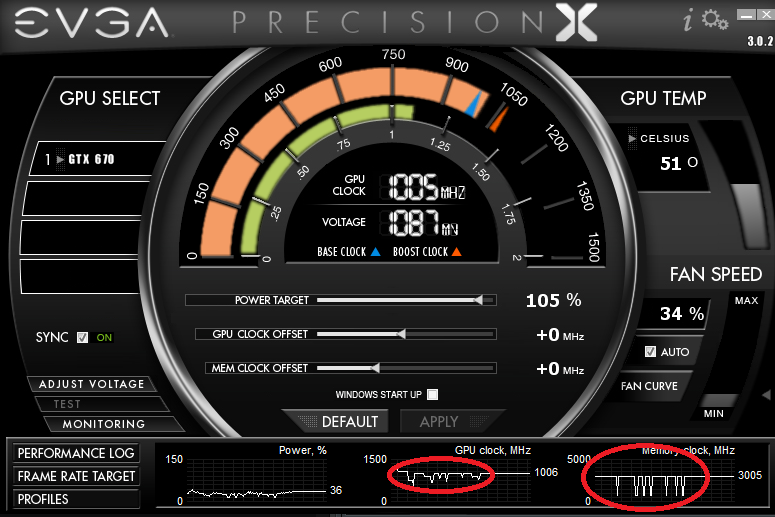Open the Performance Log tab
775x517 pixels.
(76, 453)
